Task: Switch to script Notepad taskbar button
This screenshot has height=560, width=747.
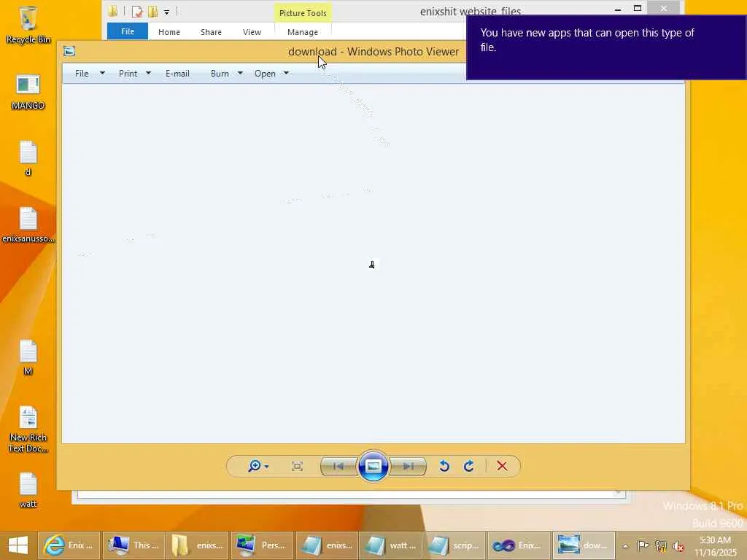Action: [455, 545]
